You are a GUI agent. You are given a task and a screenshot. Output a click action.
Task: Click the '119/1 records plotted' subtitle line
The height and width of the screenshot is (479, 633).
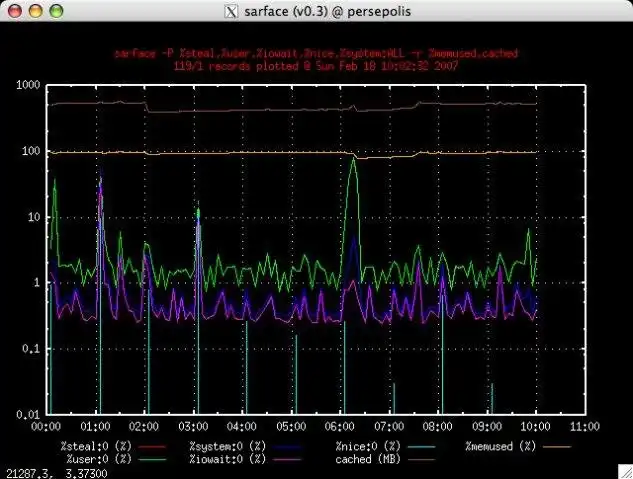coord(316,66)
